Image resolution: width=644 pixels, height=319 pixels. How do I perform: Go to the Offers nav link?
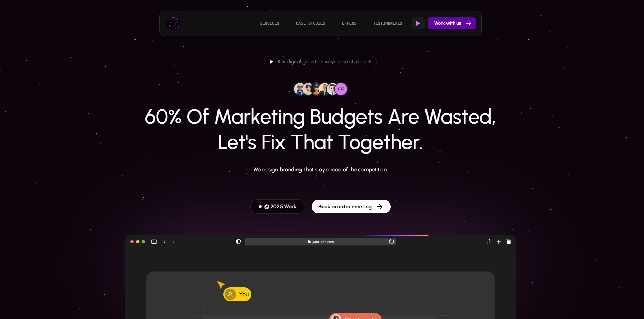[x=349, y=23]
